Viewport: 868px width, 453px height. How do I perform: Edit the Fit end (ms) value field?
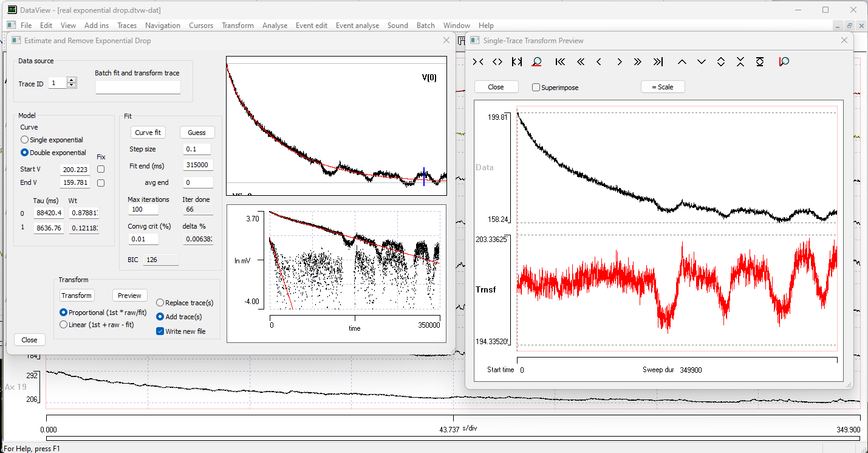click(196, 165)
